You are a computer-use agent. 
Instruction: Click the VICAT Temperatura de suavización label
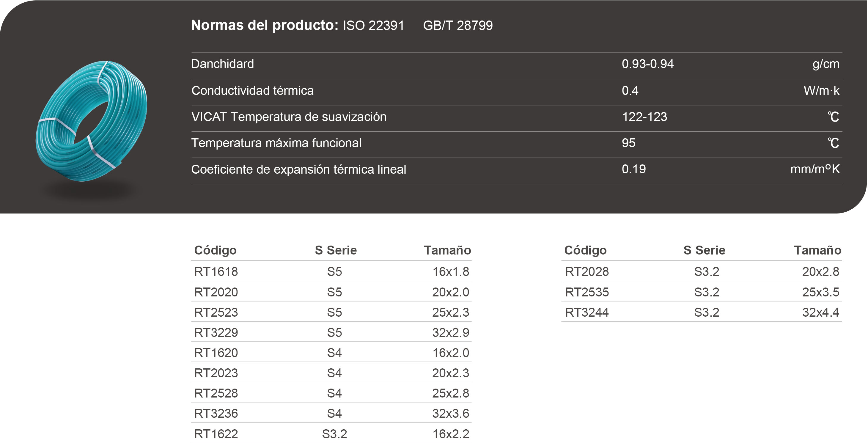coord(289,117)
